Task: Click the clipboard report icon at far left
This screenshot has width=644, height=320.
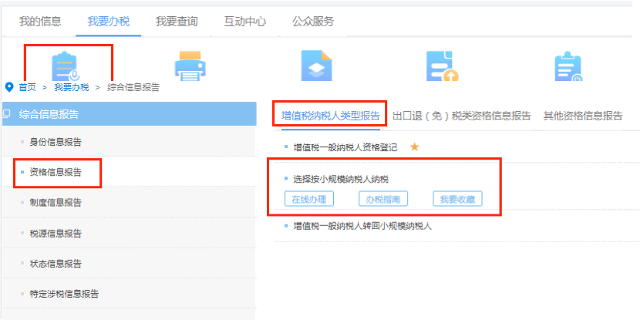Action: click(x=65, y=66)
